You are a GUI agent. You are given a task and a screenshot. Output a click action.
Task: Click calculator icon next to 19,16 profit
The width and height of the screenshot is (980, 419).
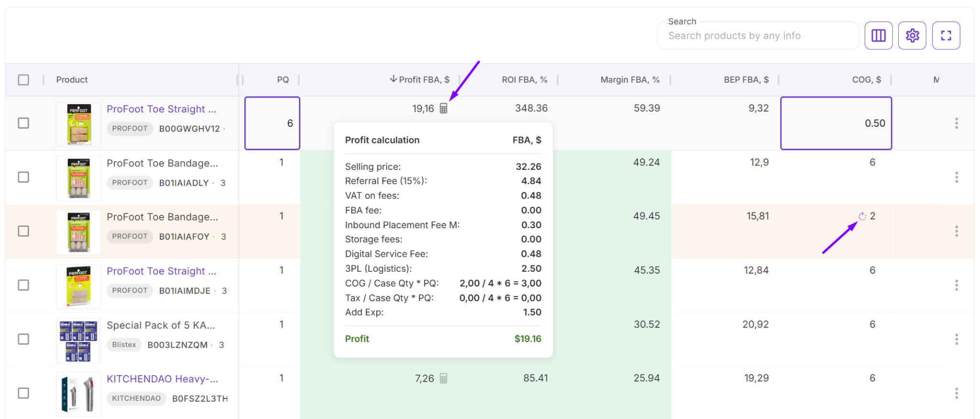444,109
